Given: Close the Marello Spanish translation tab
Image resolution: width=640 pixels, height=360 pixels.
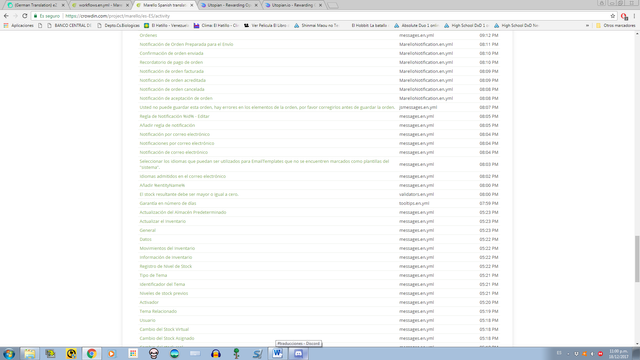Looking at the screenshot, I should click(x=191, y=5).
